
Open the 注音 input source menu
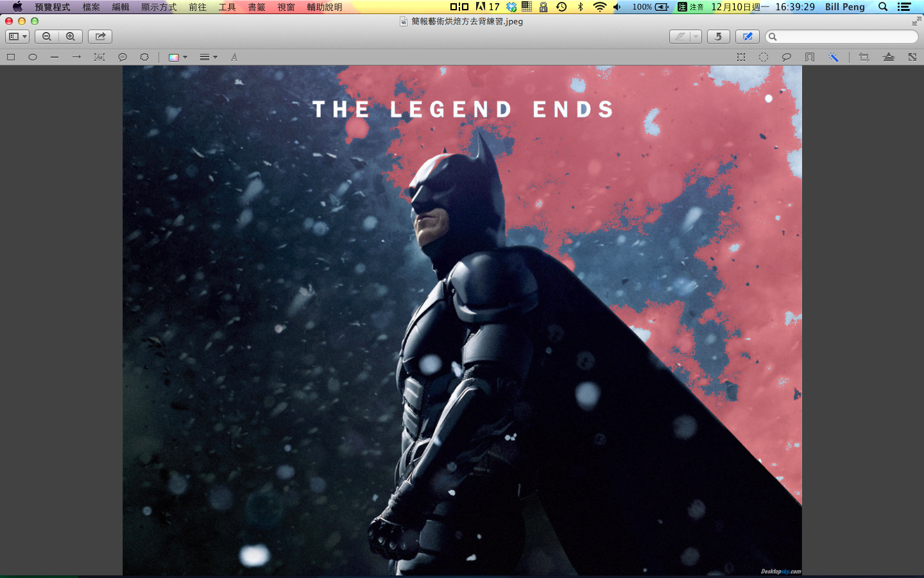[691, 7]
